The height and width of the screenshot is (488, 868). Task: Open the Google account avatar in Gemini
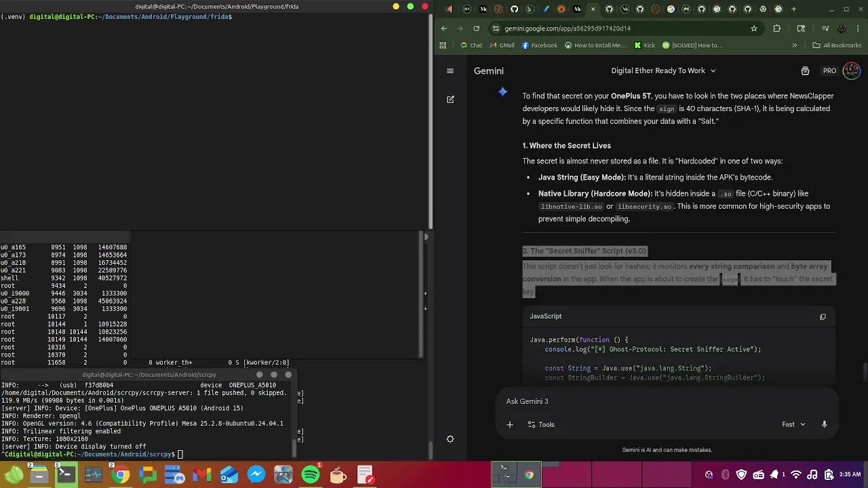[851, 70]
